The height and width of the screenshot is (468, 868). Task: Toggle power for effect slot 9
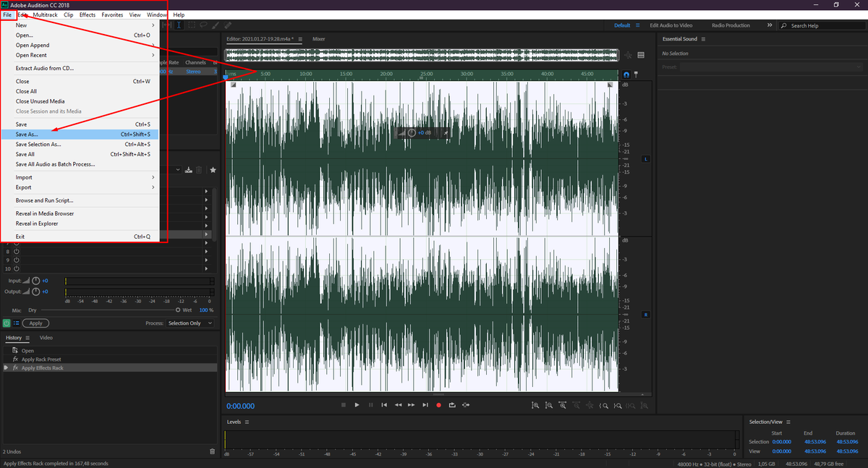[17, 260]
